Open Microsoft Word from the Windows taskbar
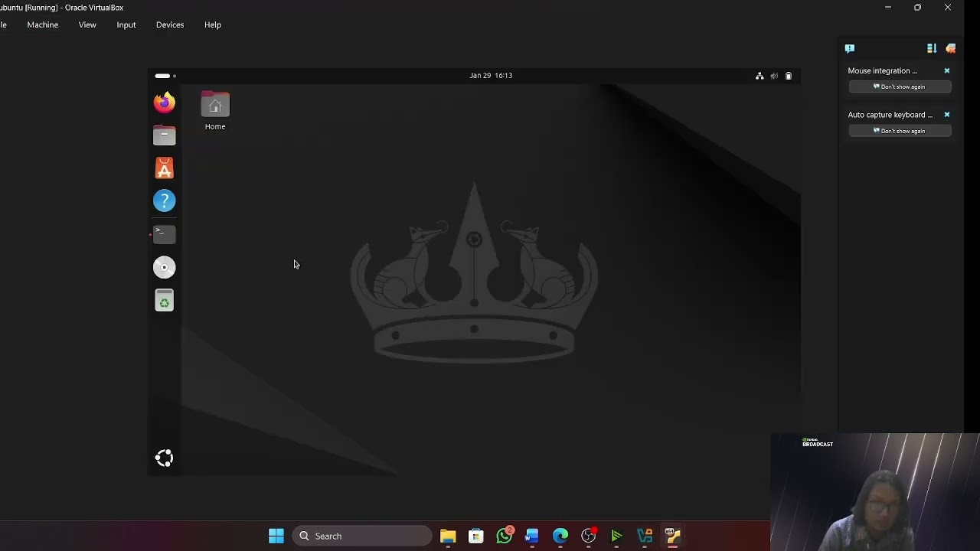 point(532,536)
